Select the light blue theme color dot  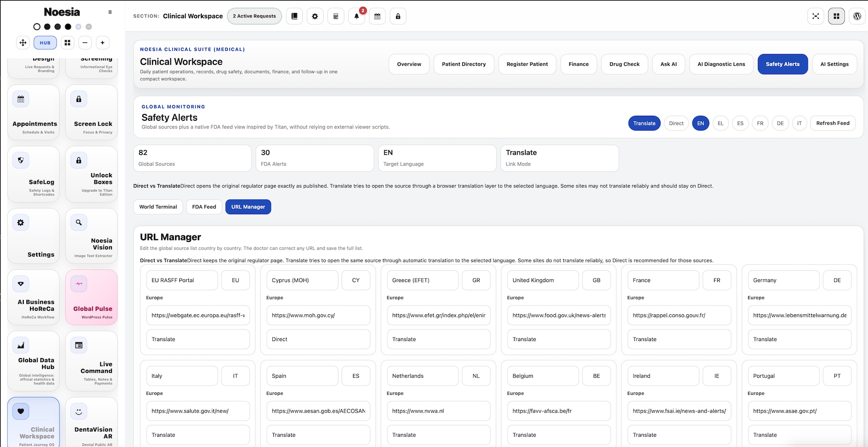click(x=78, y=27)
